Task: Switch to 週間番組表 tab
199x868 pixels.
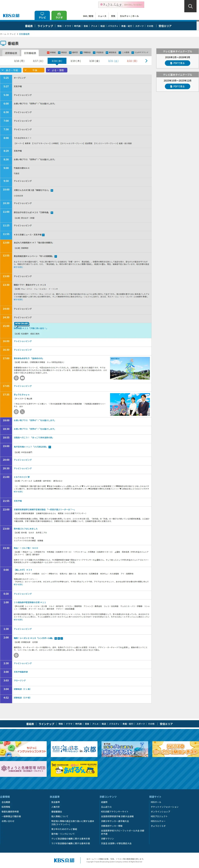Action: click(x=11, y=53)
